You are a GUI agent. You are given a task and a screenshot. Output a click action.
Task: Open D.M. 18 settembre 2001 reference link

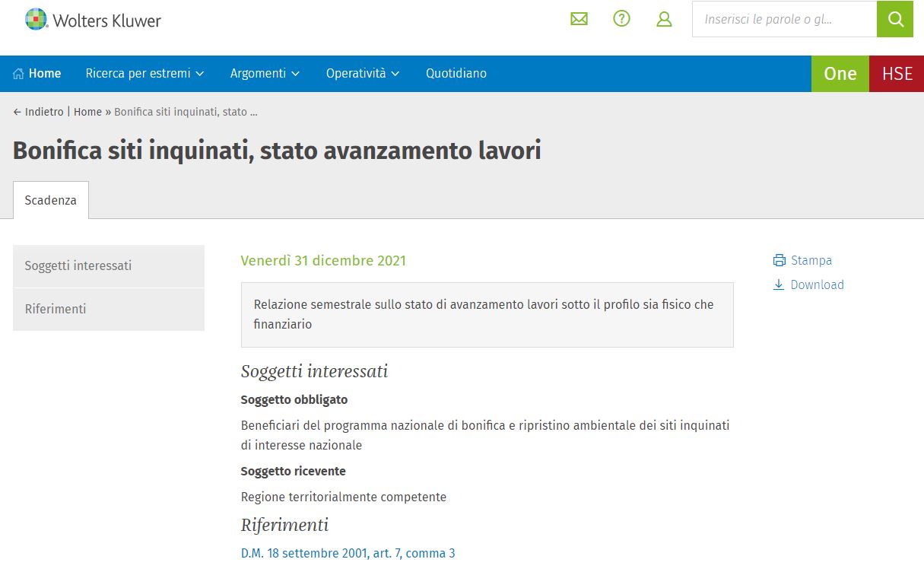pyautogui.click(x=348, y=553)
